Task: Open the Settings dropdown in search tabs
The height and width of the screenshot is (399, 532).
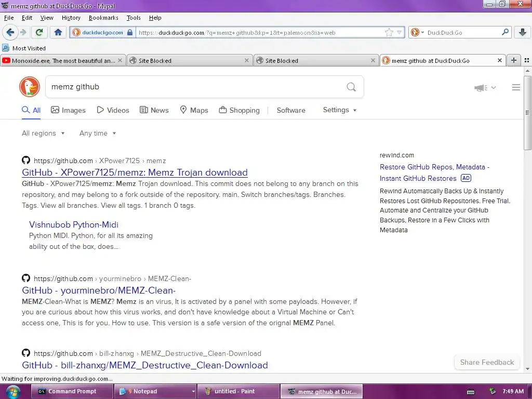Action: (x=340, y=110)
